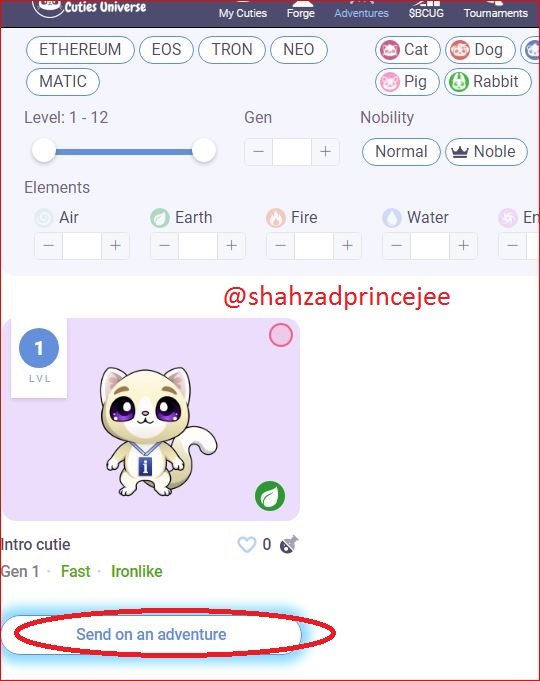Select the pink circle on cutie card

[281, 335]
